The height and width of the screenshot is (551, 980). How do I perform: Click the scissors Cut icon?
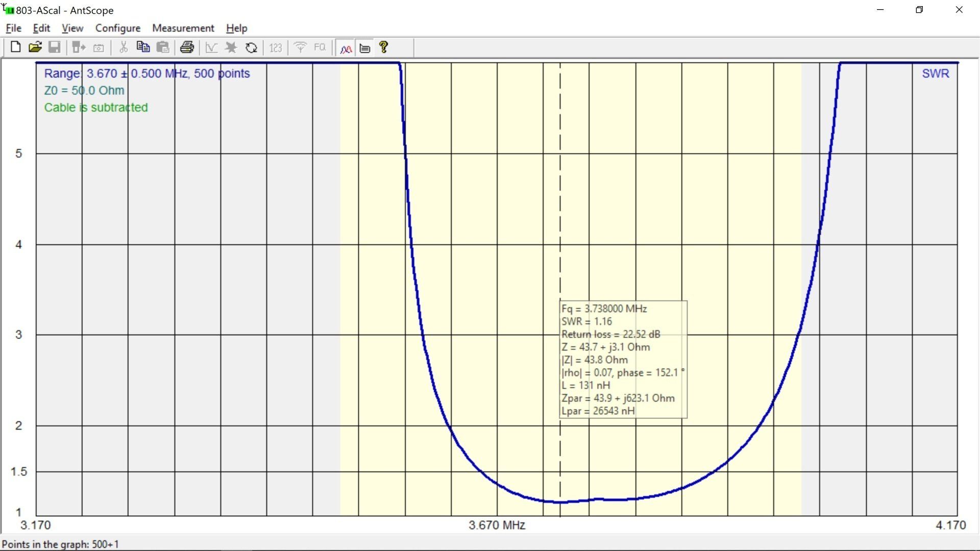click(123, 47)
